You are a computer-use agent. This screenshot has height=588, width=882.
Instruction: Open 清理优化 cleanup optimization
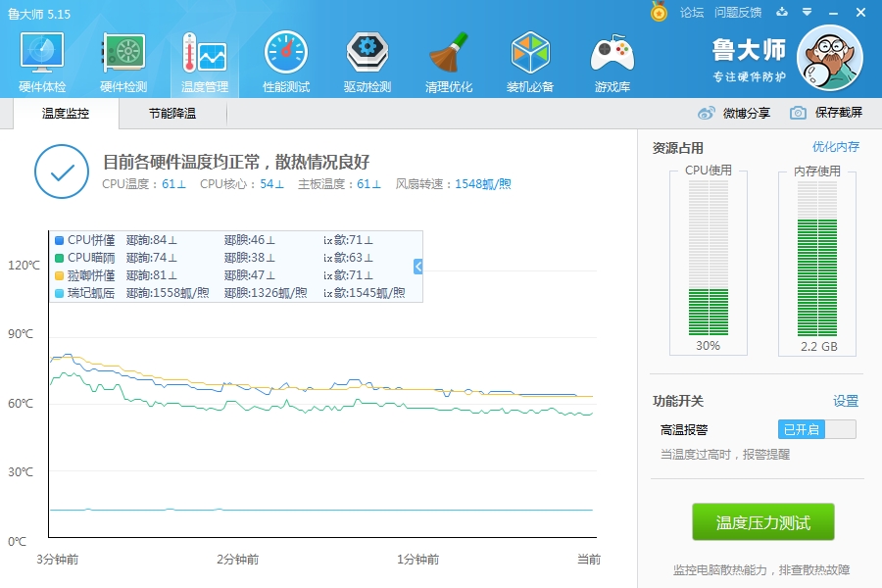448,63
